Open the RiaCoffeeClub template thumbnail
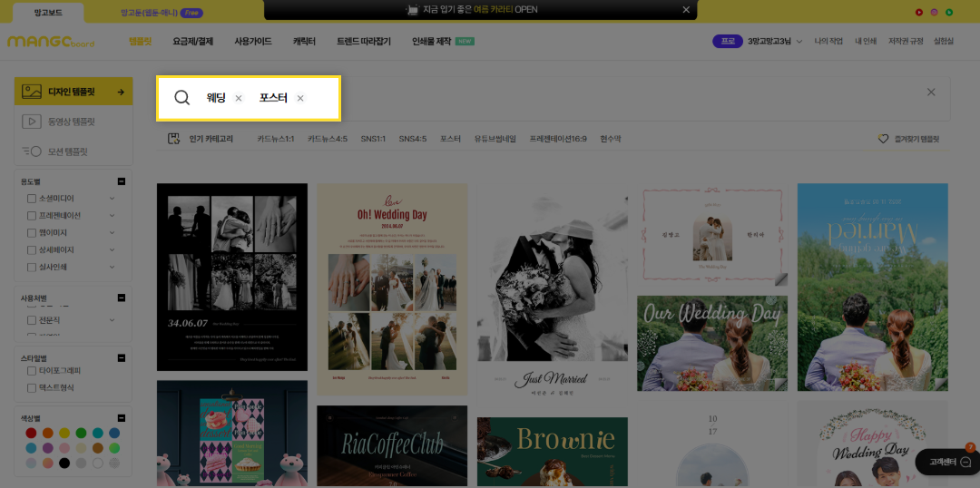 tap(392, 446)
